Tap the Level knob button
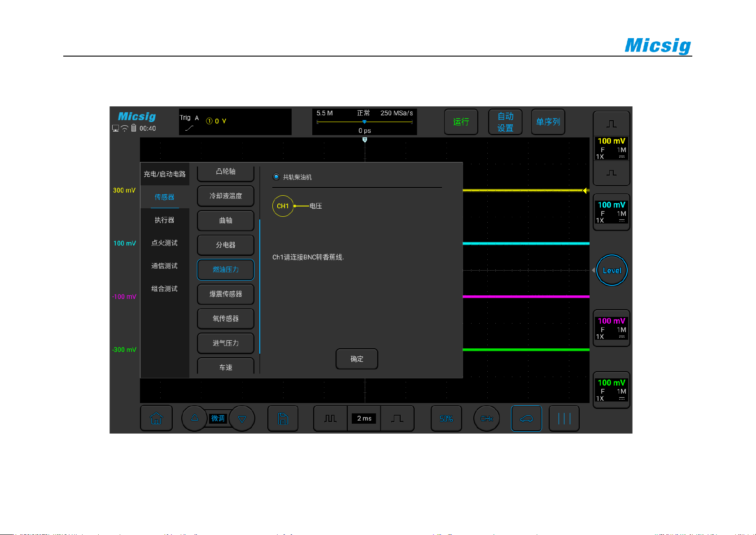The height and width of the screenshot is (535, 756). pyautogui.click(x=612, y=270)
